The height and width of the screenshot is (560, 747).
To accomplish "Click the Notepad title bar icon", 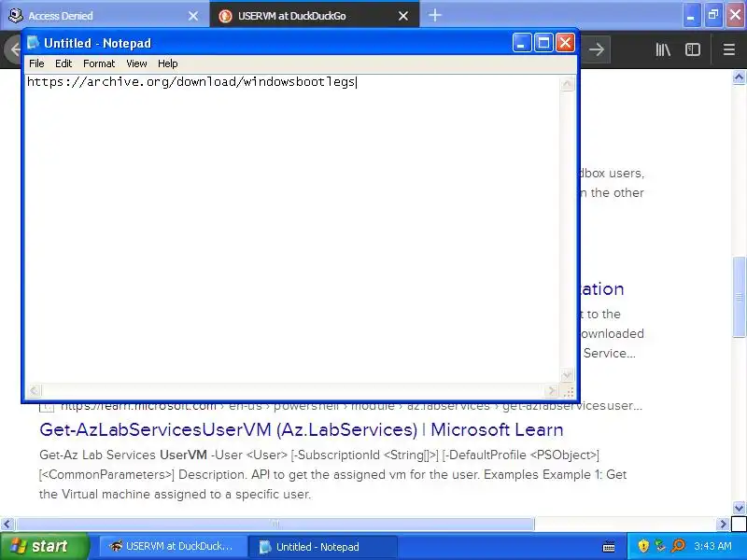I will (x=33, y=43).
